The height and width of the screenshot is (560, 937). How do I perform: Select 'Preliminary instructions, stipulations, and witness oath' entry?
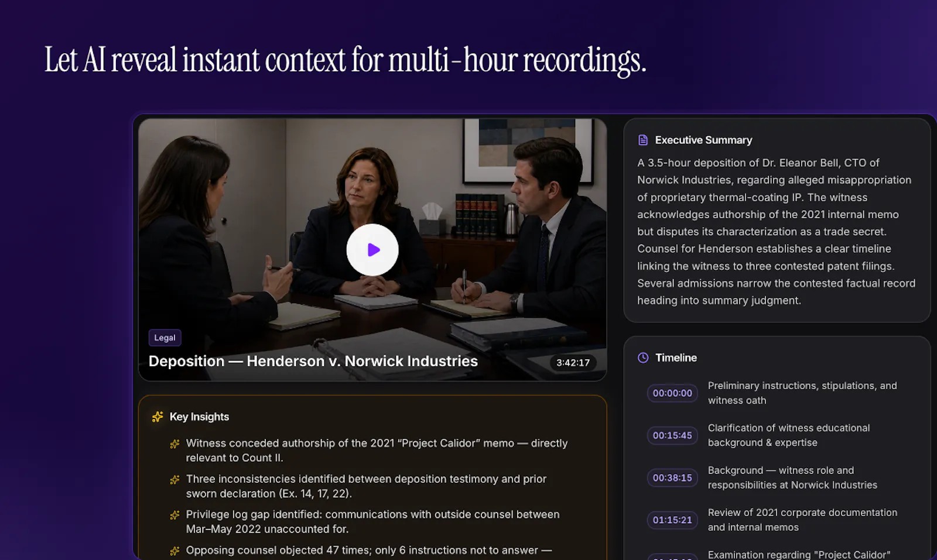click(x=802, y=393)
